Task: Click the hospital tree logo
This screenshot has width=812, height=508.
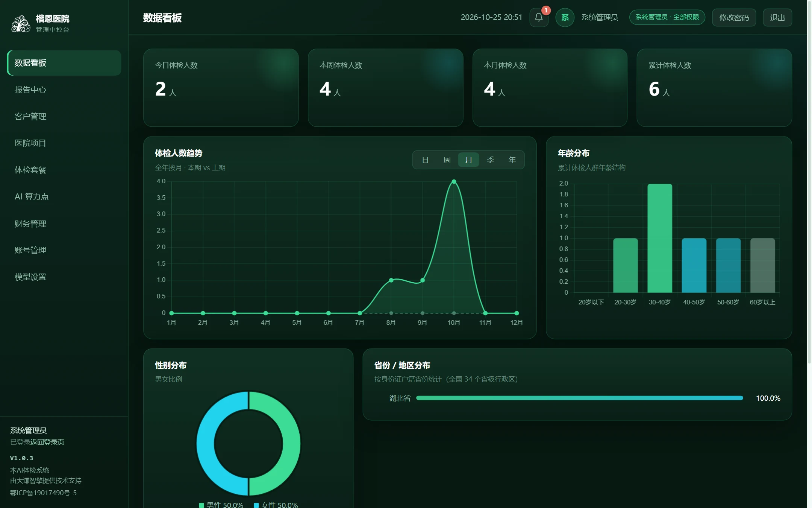Action: click(21, 23)
